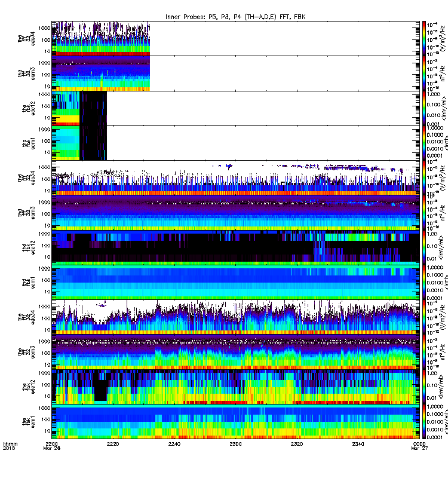
Task: Click the tha fff edc34 spectrogram data
Action: pos(100,39)
